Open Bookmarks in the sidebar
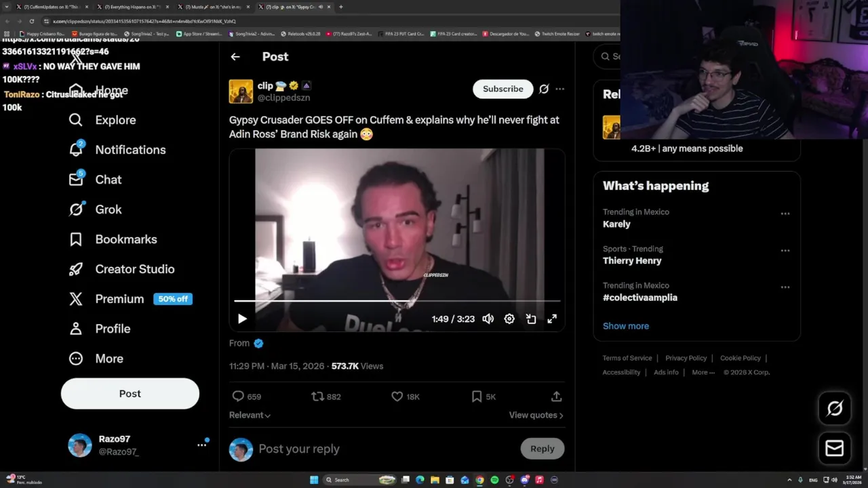Viewport: 868px width, 488px height. 113,239
